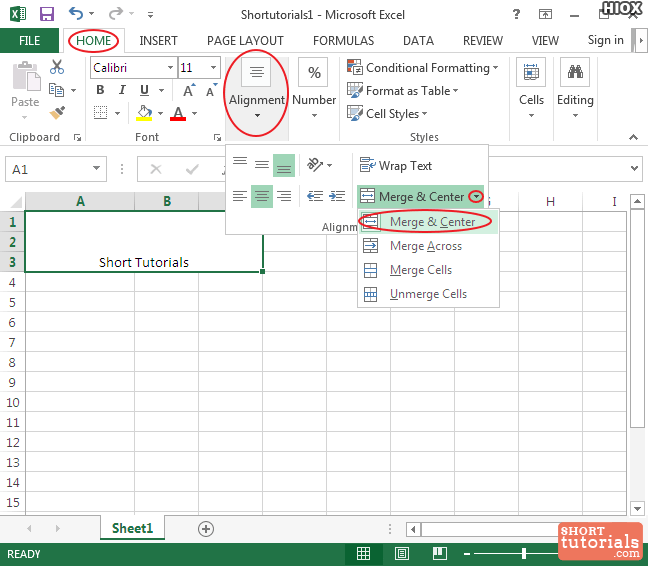Click the Sign in link
Screen dimensions: 648x566
(x=605, y=40)
